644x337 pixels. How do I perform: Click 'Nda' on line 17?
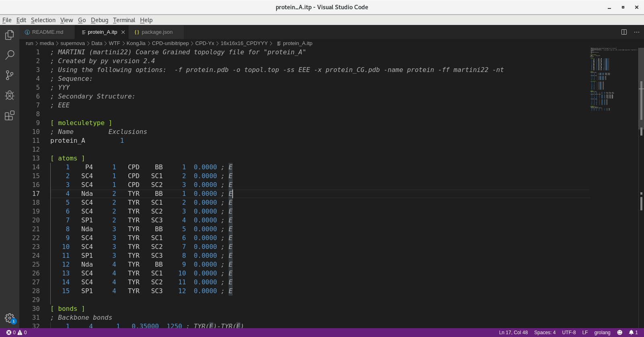click(x=87, y=194)
